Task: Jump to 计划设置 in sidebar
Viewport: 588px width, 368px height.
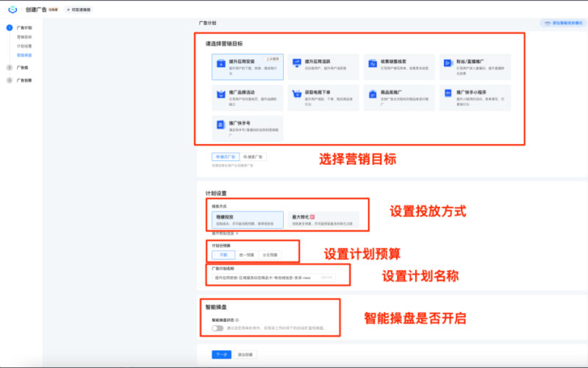Action: click(24, 46)
